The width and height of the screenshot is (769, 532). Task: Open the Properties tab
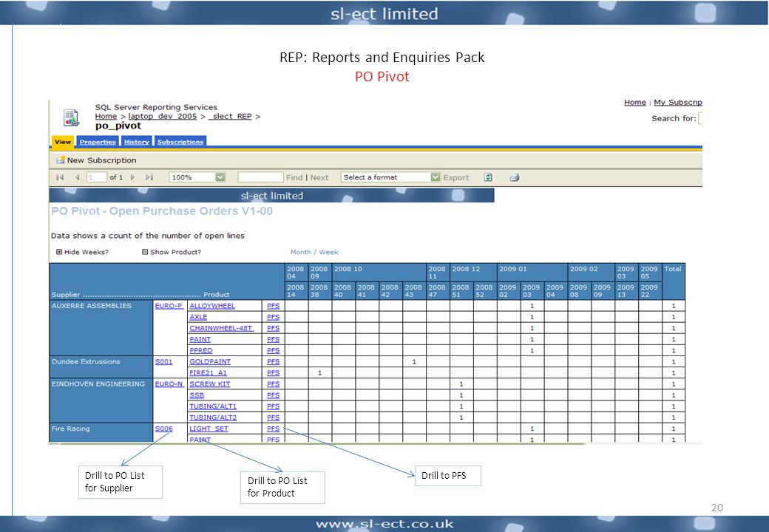coord(98,142)
